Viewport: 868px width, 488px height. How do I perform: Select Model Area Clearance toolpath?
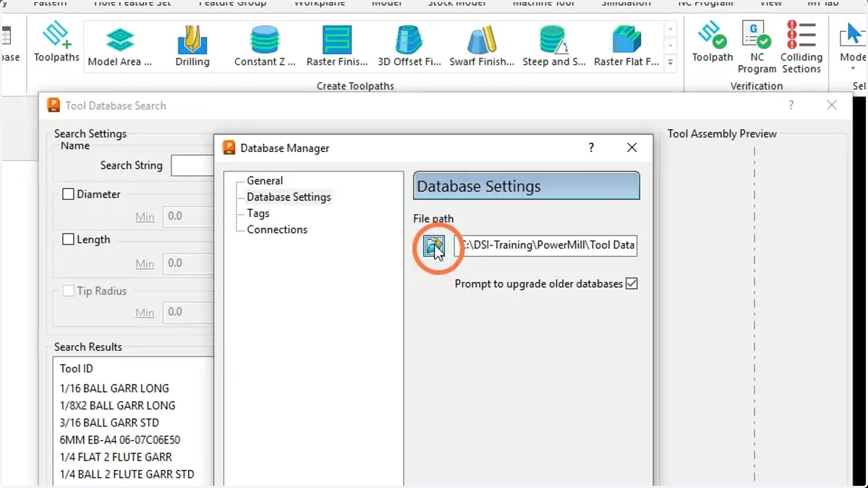click(x=120, y=46)
